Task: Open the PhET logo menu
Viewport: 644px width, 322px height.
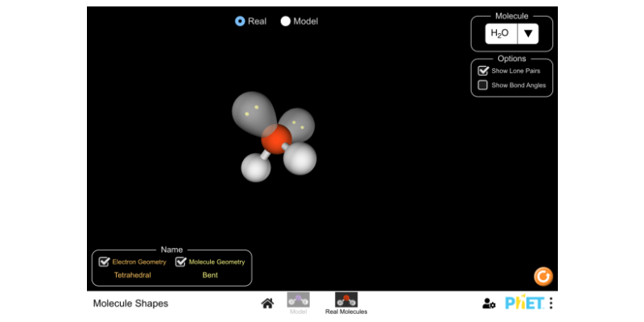Action: point(524,303)
